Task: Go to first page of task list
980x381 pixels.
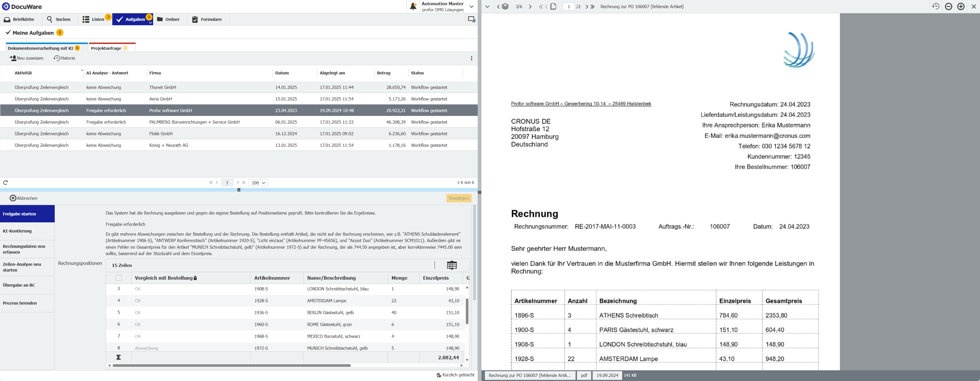Action: [x=211, y=183]
